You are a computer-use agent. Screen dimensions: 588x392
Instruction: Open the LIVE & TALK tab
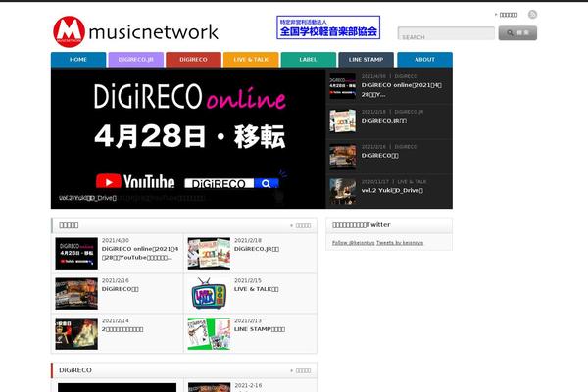point(251,60)
